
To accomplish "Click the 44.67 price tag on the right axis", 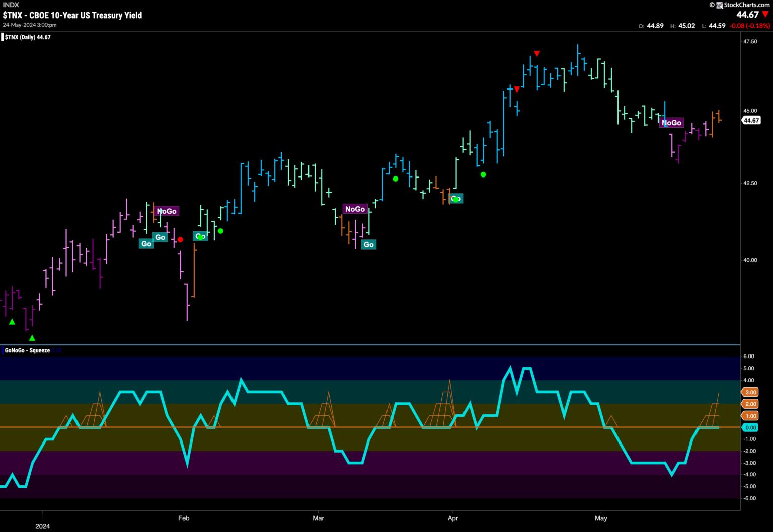I will click(x=751, y=120).
